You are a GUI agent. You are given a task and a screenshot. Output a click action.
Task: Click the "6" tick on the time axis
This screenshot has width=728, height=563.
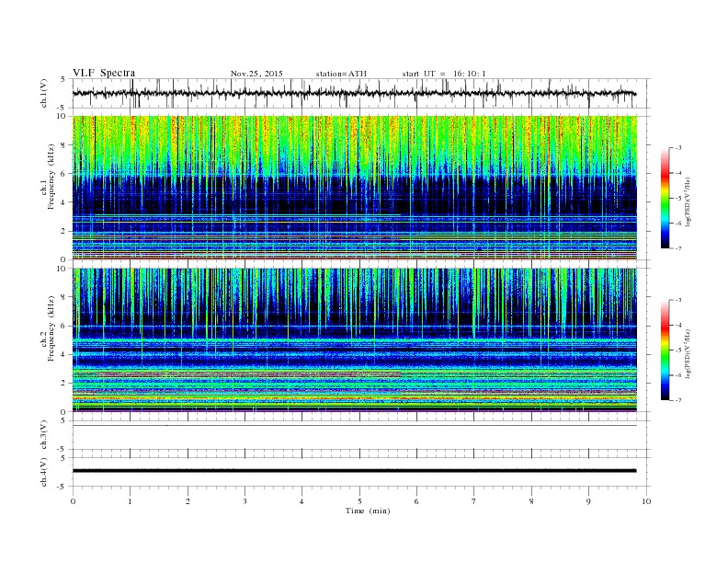click(x=416, y=501)
